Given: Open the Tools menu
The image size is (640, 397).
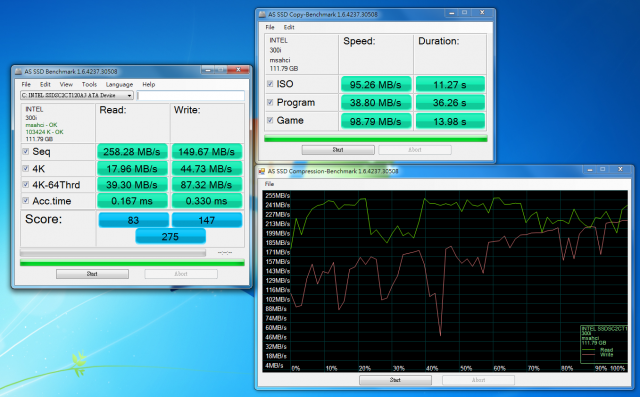Looking at the screenshot, I should (x=89, y=84).
